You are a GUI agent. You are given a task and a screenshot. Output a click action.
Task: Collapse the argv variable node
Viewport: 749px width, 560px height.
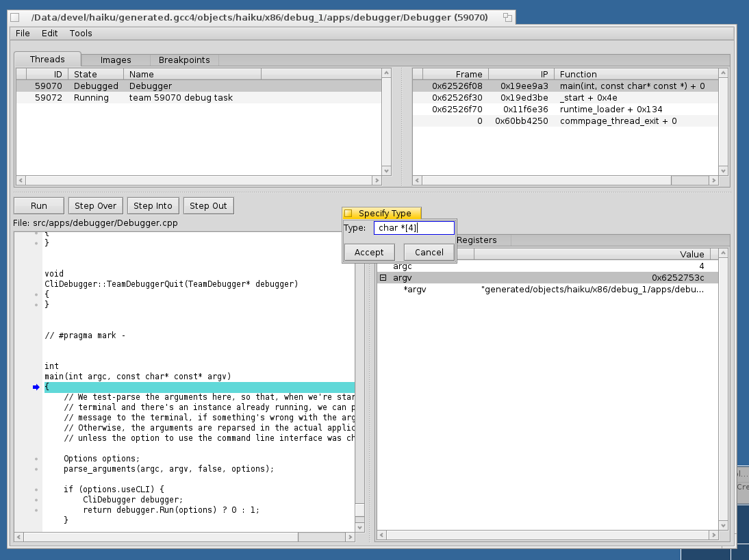pyautogui.click(x=383, y=278)
